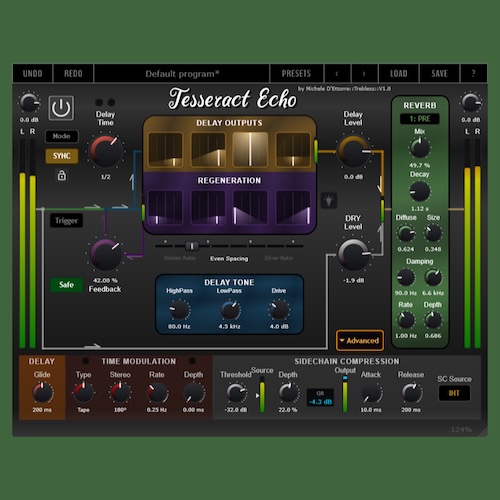500x500 pixels.
Task: Click the Sidechain Threshold knob
Action: point(236,393)
